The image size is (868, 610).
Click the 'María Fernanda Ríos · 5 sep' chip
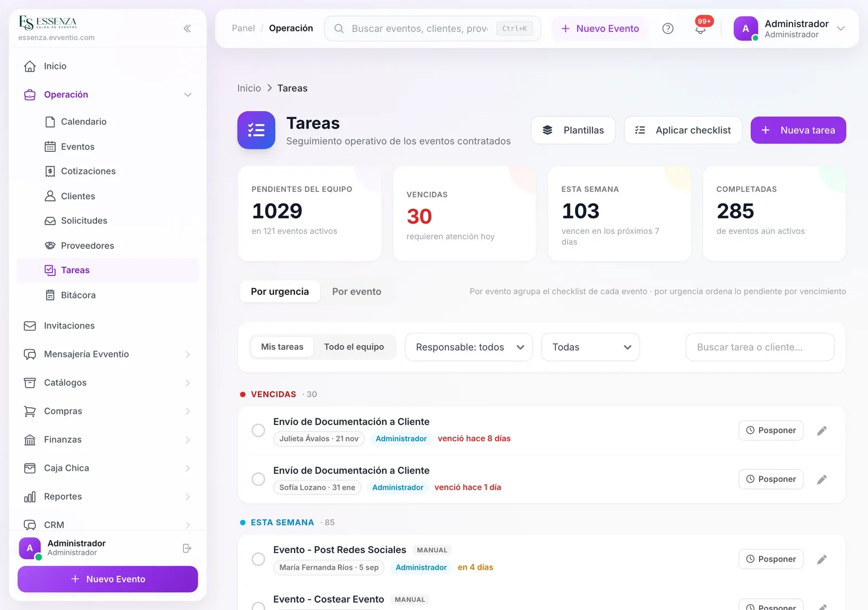(329, 567)
